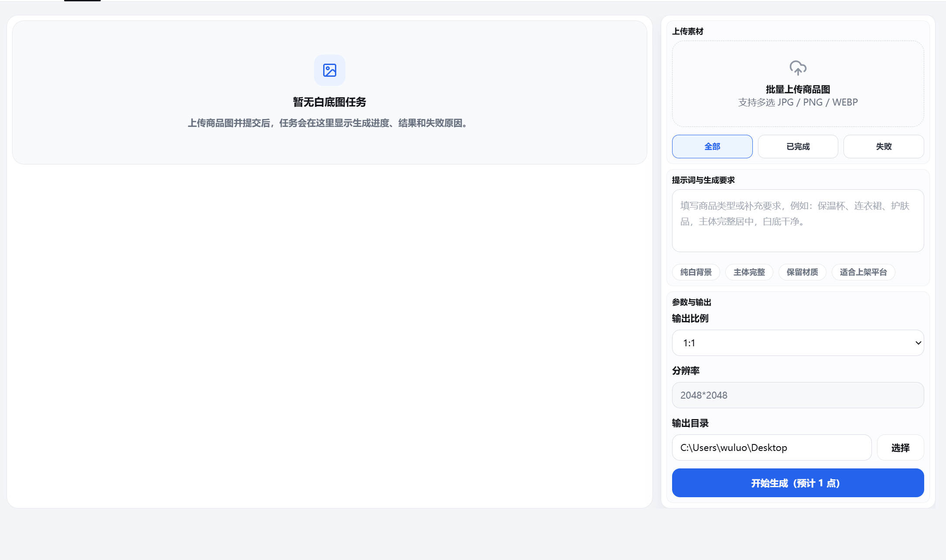
Task: Click the image placeholder icon in empty task panel
Action: tap(330, 70)
